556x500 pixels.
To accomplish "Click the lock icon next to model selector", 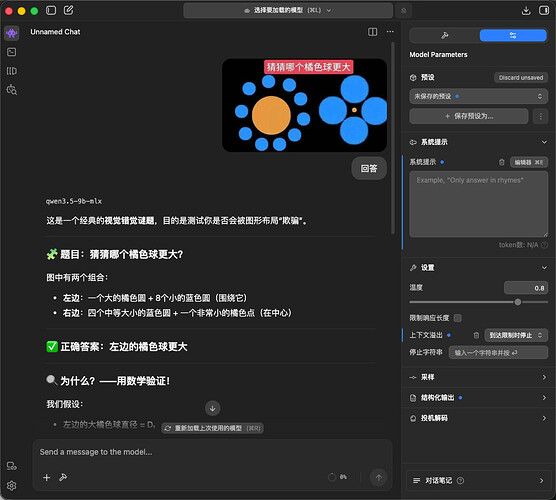I will pos(404,11).
